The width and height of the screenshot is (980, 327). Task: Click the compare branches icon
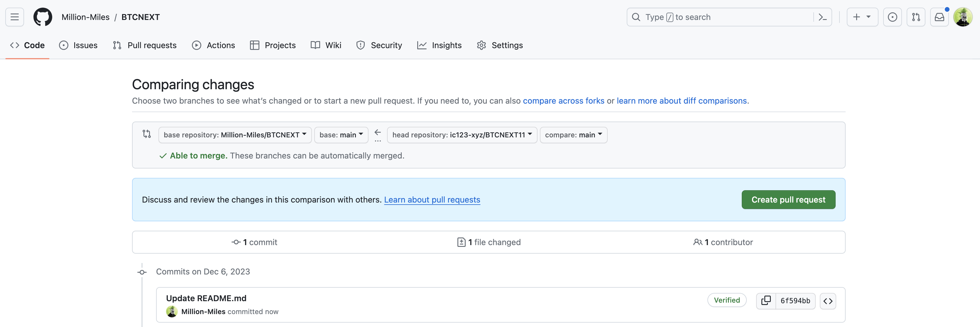147,134
